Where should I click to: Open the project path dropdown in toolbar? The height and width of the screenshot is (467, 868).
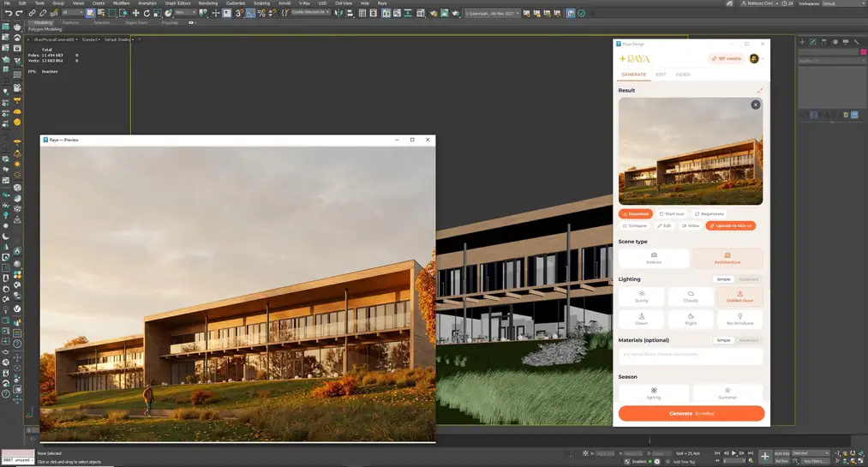pos(492,13)
